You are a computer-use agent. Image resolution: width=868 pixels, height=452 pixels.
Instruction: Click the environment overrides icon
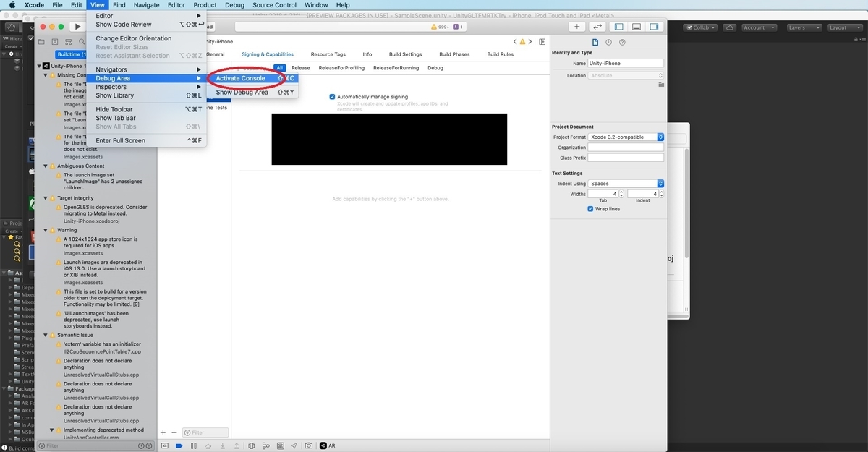280,445
